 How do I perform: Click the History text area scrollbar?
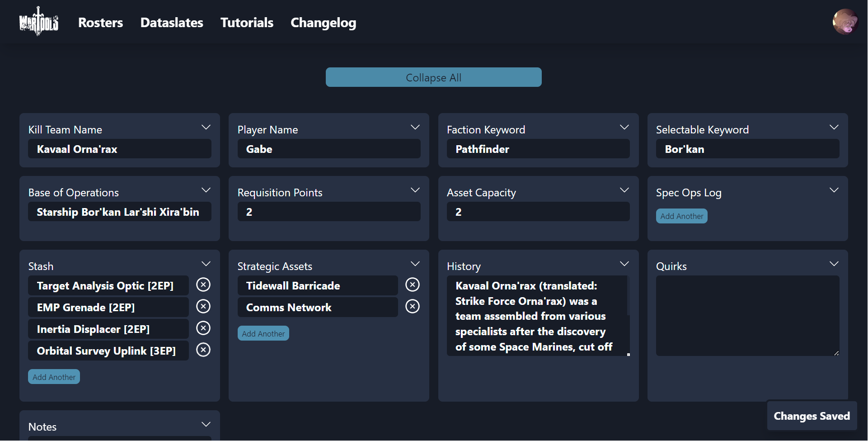point(629,296)
